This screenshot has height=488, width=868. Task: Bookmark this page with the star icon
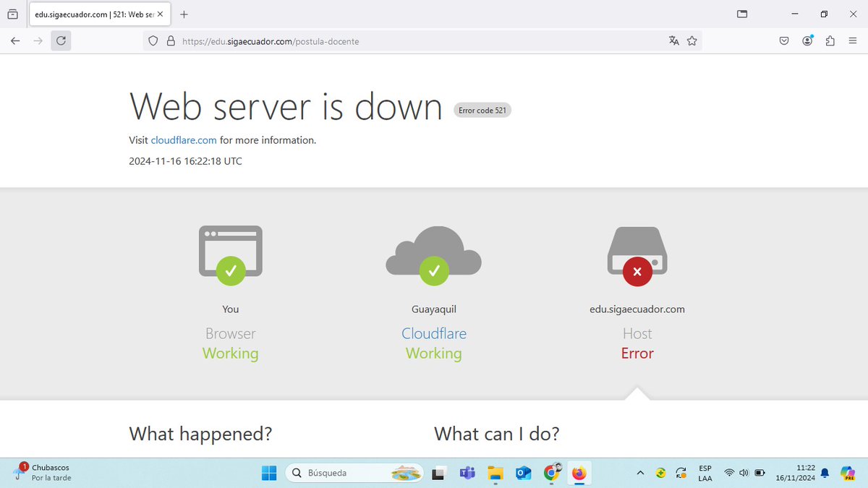[x=692, y=41]
